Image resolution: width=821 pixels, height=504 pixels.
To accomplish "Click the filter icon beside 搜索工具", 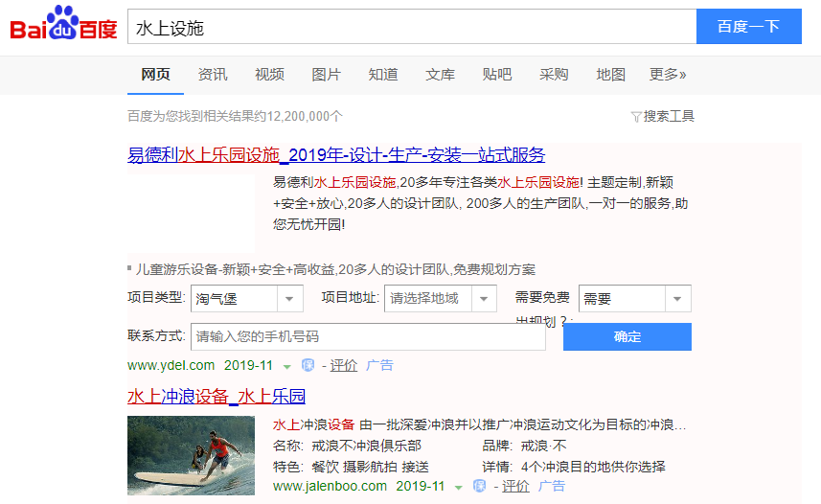I will (636, 116).
